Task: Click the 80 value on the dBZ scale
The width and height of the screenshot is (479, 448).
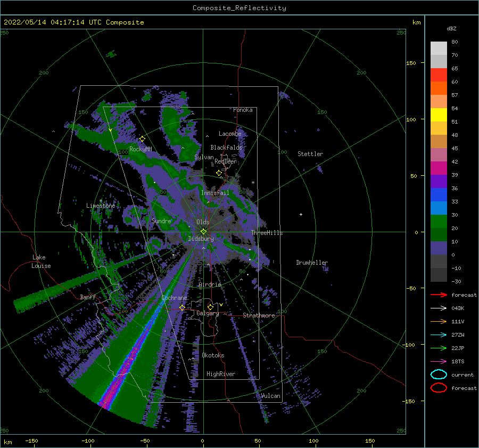Action: (x=455, y=42)
